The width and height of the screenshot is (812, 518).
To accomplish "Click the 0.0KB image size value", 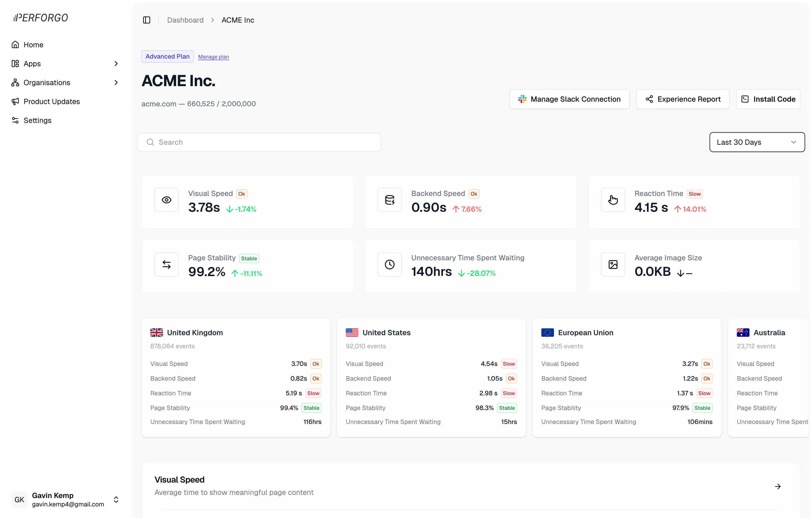I will pos(653,272).
